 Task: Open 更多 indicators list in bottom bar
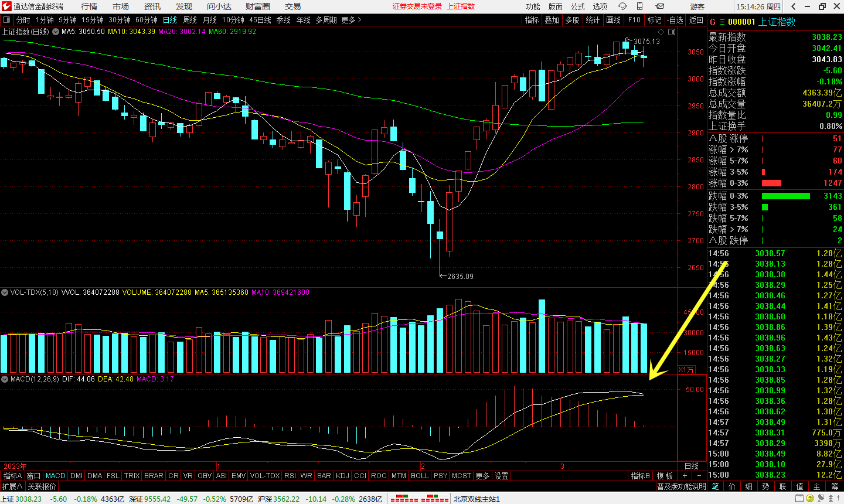[x=482, y=476]
